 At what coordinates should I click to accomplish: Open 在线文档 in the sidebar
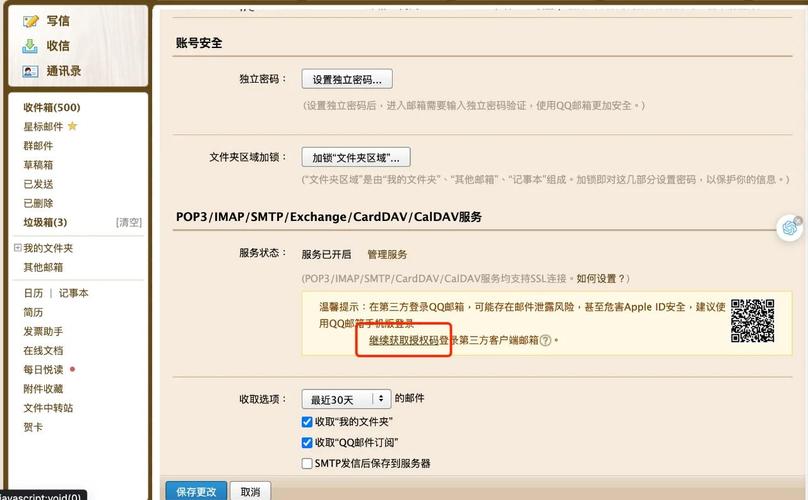tap(43, 351)
